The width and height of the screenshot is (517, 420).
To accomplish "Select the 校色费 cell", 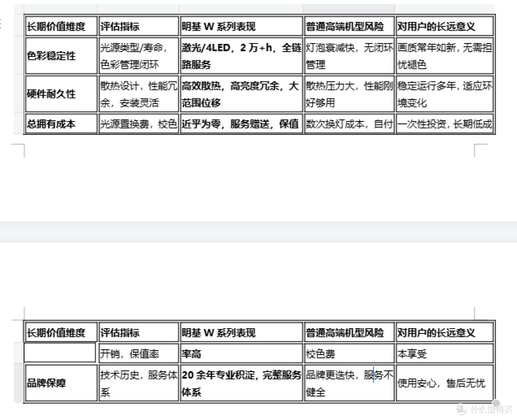I will pos(349,354).
